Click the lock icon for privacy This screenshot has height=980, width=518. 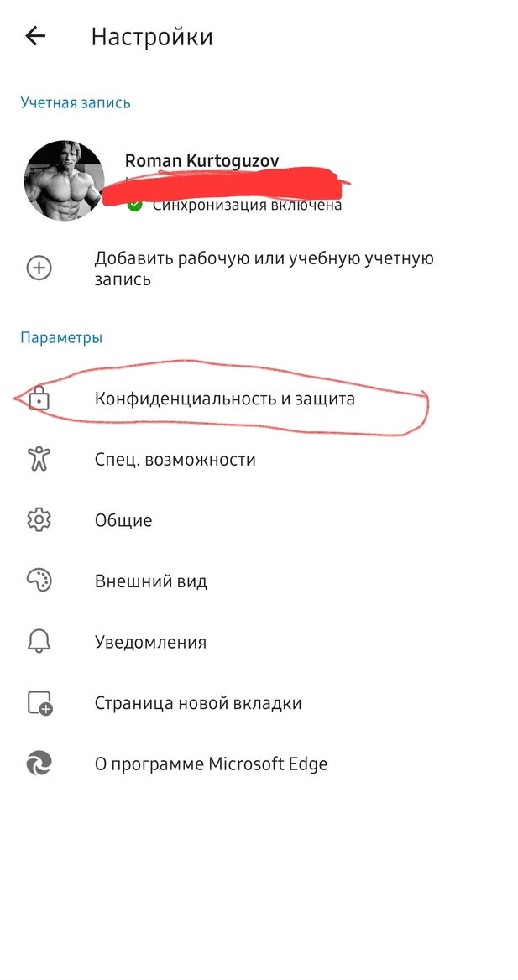point(39,398)
